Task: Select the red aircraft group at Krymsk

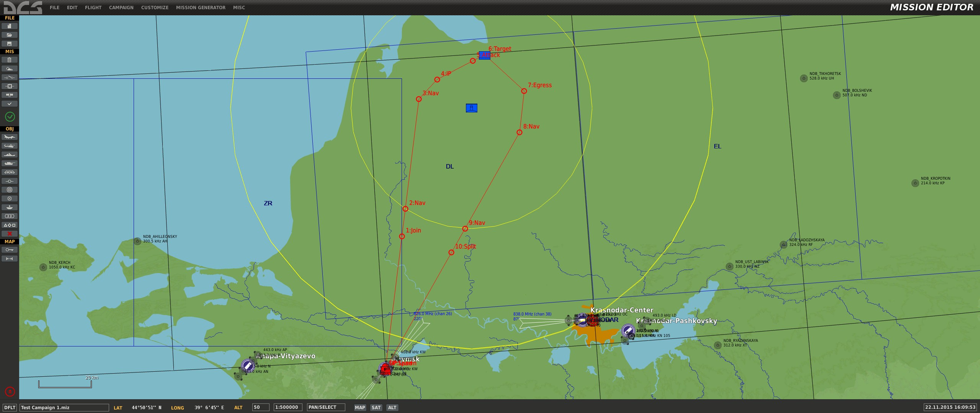Action: [385, 369]
